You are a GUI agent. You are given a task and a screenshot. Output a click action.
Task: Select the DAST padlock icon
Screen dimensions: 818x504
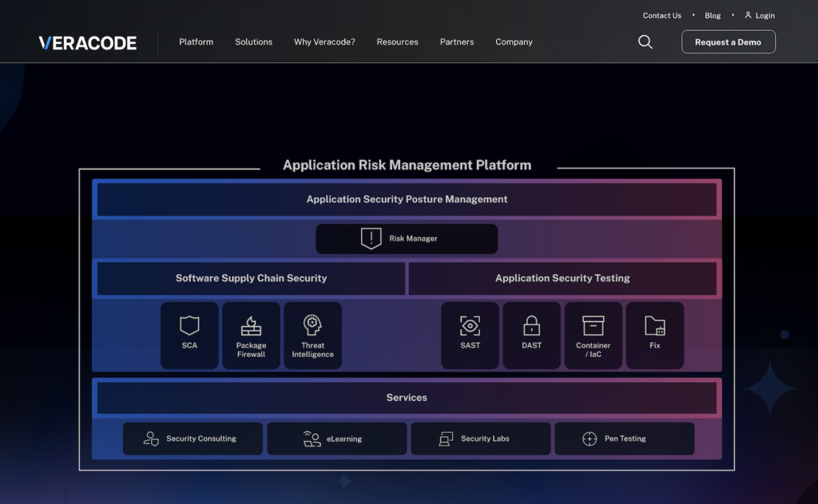531,326
